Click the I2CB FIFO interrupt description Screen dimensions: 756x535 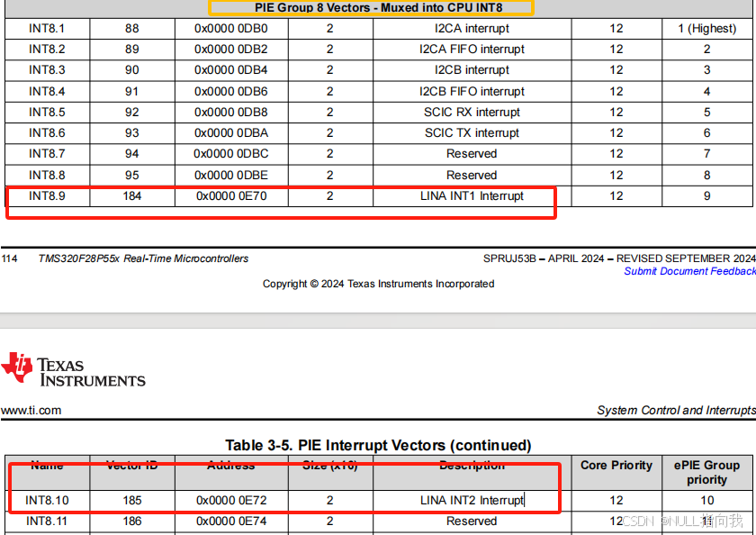472,91
